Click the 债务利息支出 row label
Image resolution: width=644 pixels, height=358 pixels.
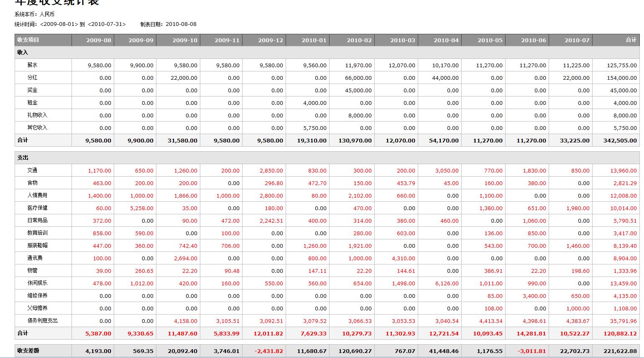43,321
